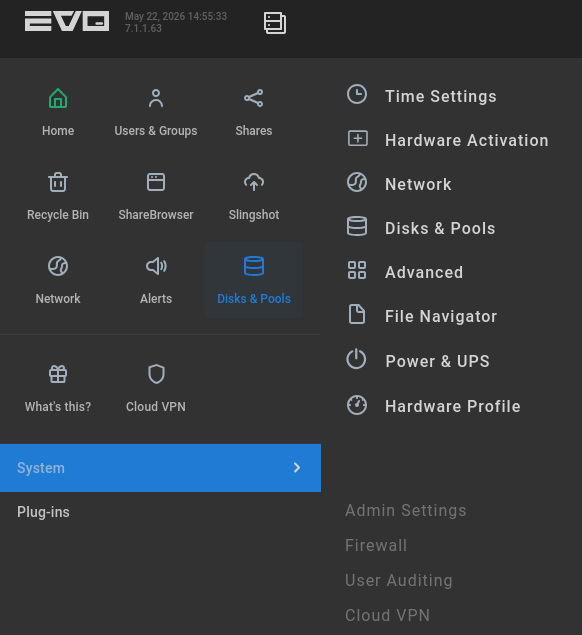The image size is (582, 635).
Task: Open Disks & Pools label in System list
Action: (440, 228)
